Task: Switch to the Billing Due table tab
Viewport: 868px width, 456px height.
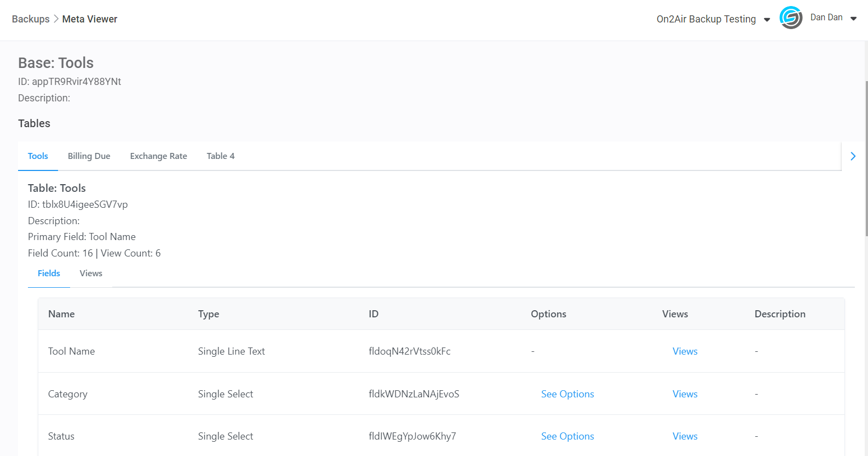Action: tap(89, 156)
